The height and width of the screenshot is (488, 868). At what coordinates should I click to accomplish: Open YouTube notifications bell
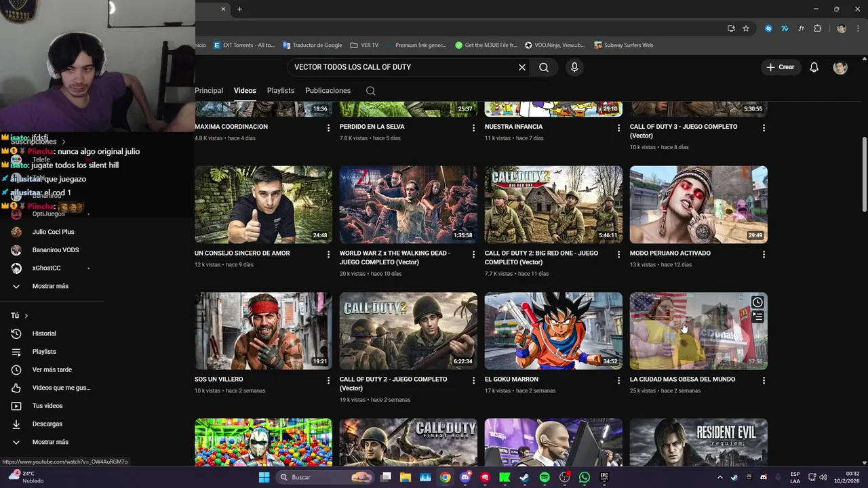[x=814, y=67]
